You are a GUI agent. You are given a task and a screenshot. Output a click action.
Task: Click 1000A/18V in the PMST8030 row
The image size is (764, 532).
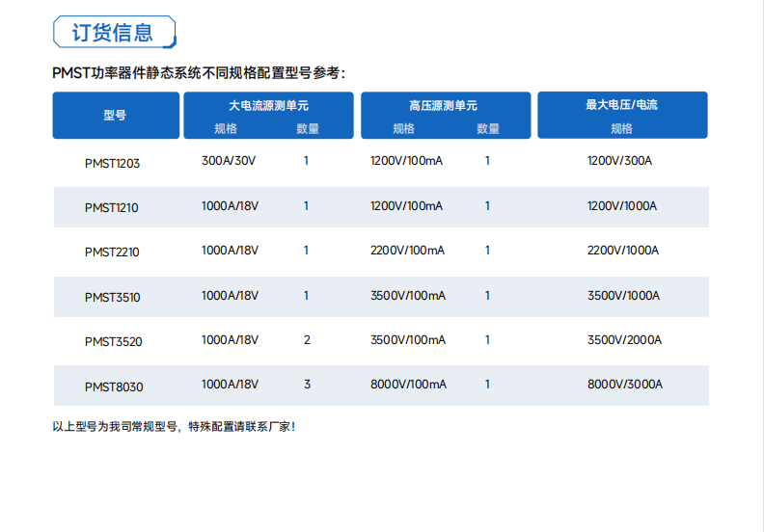pyautogui.click(x=230, y=384)
